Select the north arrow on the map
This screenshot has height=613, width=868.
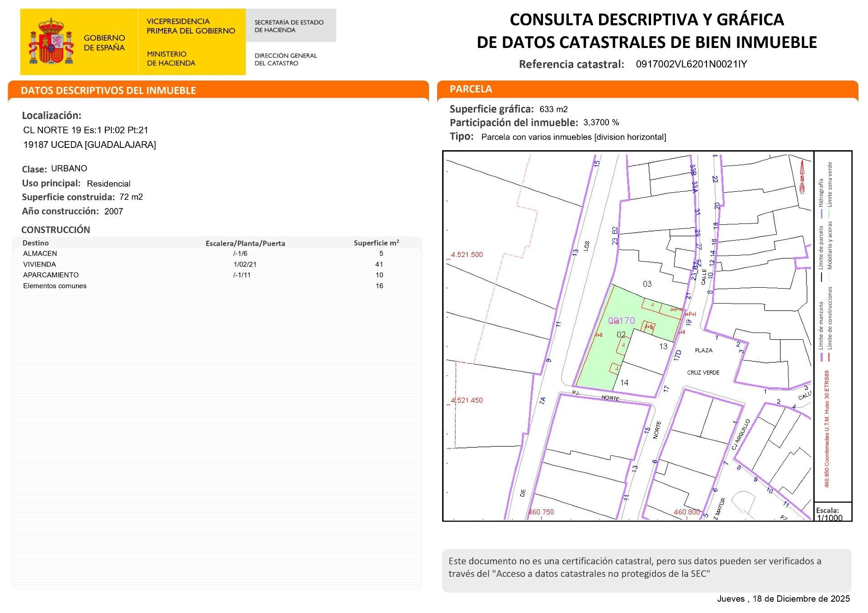tap(802, 176)
